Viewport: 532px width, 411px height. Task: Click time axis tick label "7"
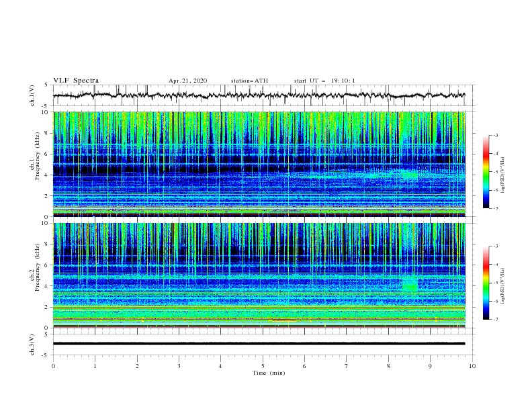click(x=347, y=366)
